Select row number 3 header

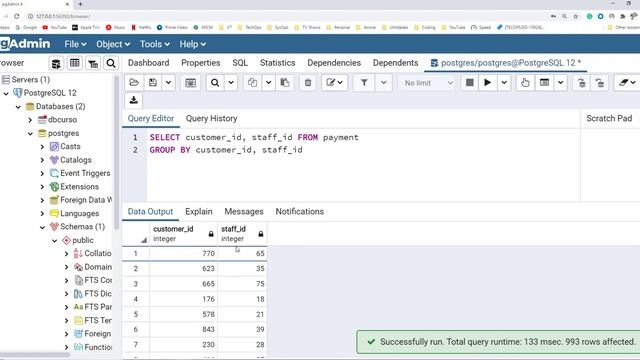[136, 284]
